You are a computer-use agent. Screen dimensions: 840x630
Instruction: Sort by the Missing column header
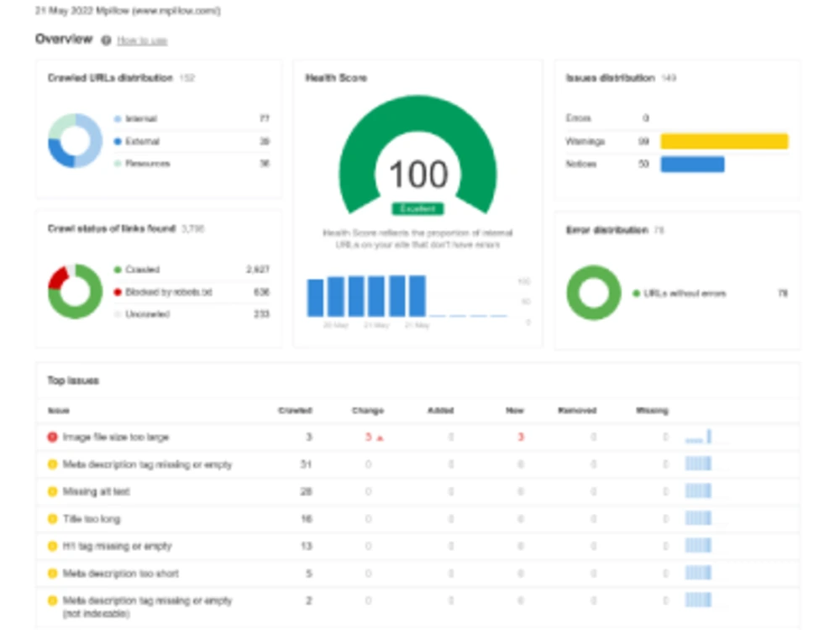[x=652, y=411]
